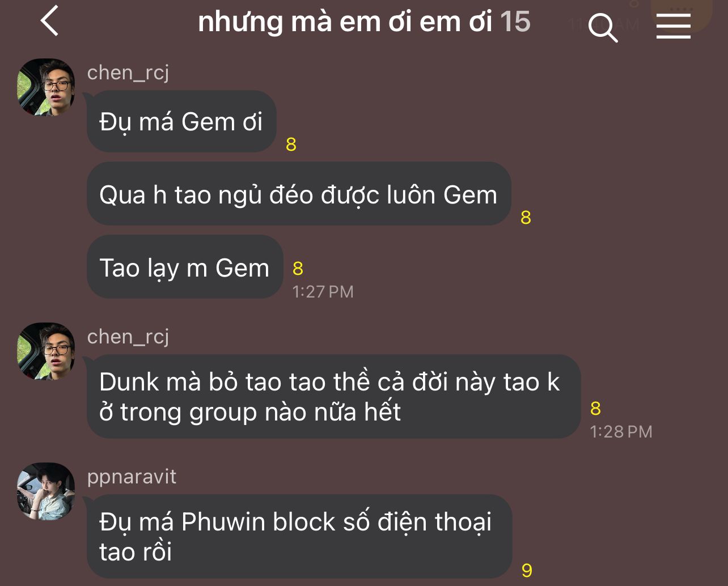Tap ppnaravit's profile picture

46,491
